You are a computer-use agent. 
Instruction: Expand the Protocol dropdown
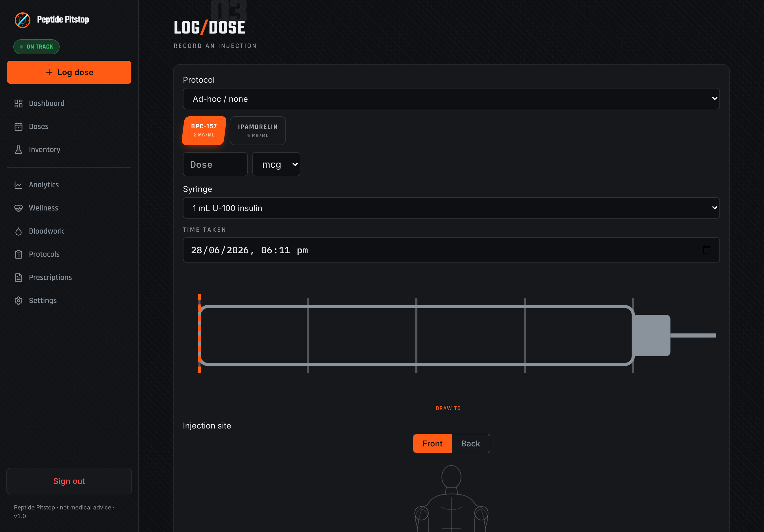pos(451,99)
